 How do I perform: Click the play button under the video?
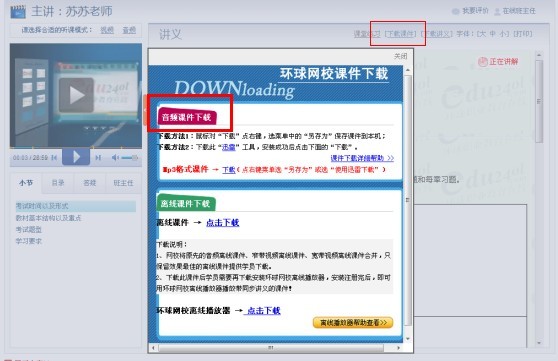76,157
